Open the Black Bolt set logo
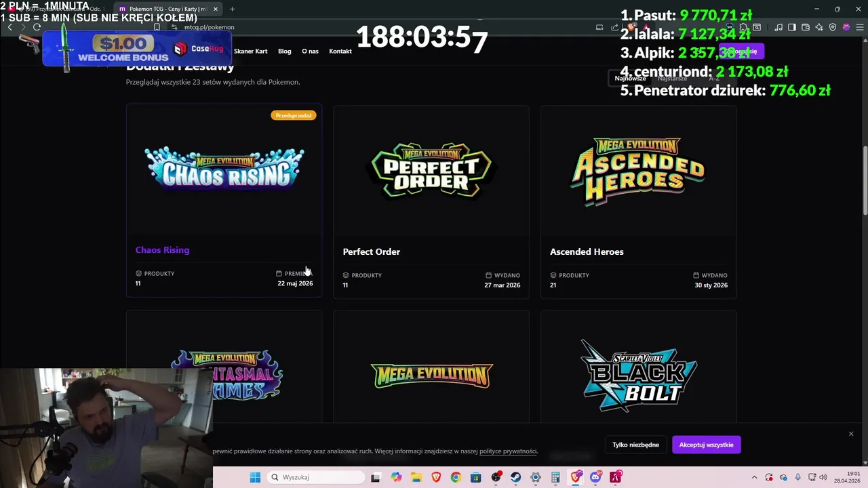Screen dimensions: 868x488 pyautogui.click(x=638, y=376)
